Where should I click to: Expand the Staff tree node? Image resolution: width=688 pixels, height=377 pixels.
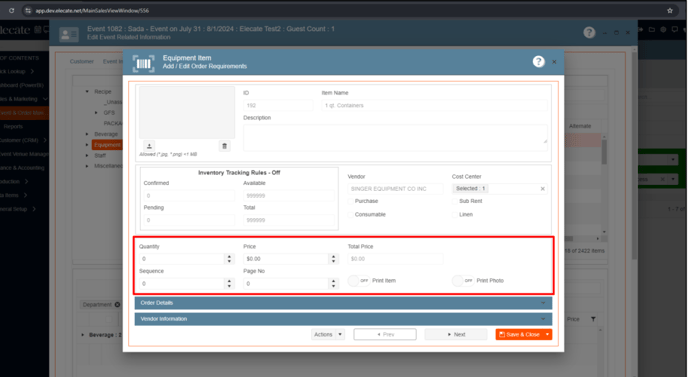click(x=87, y=155)
